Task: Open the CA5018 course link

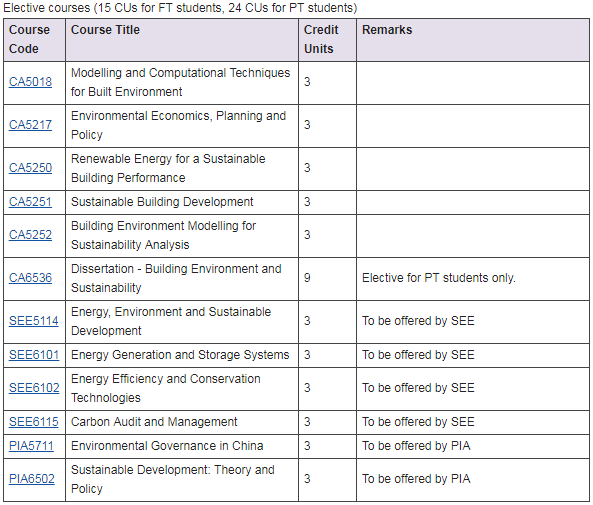Action: tap(30, 82)
